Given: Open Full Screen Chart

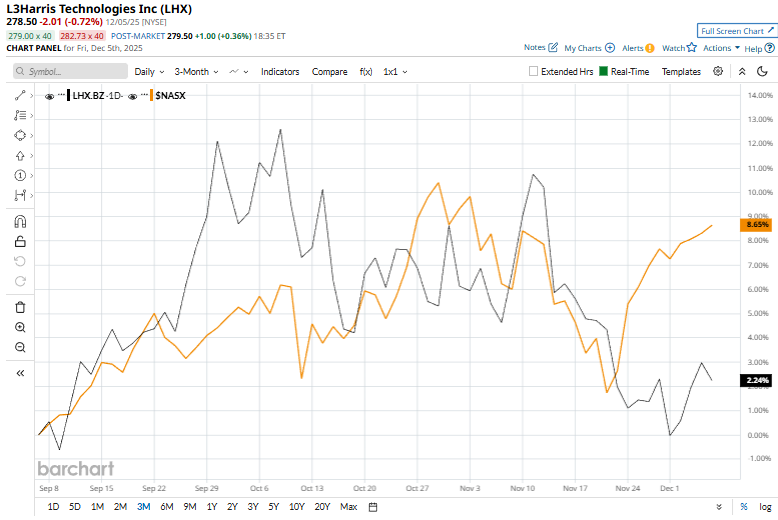Looking at the screenshot, I should click(x=737, y=31).
